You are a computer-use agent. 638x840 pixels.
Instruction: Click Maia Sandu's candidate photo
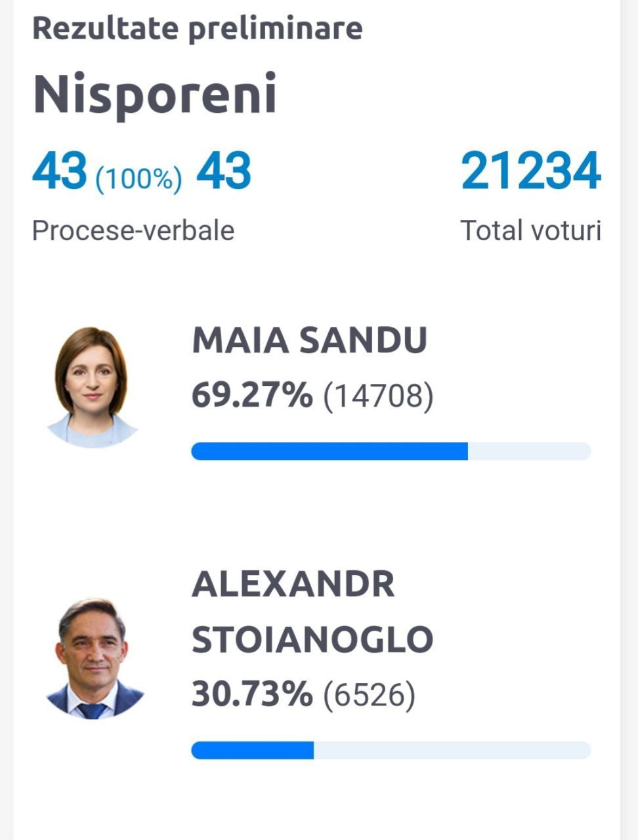[x=92, y=387]
